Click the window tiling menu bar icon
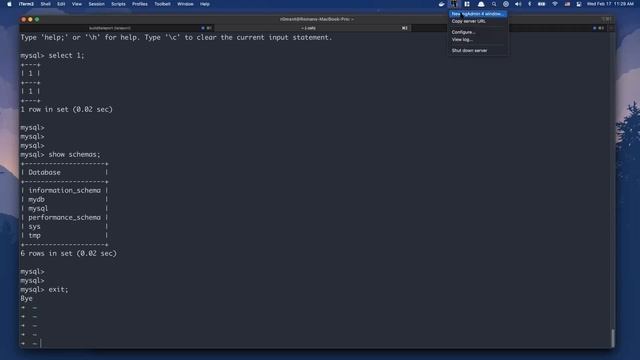640x360 pixels. 467,4
